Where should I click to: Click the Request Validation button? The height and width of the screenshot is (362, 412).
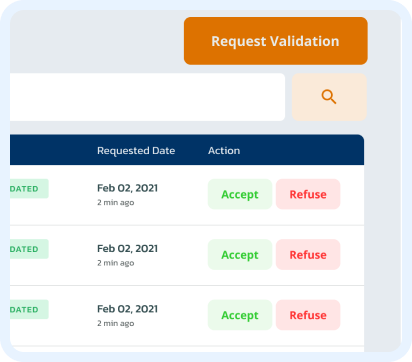[276, 41]
